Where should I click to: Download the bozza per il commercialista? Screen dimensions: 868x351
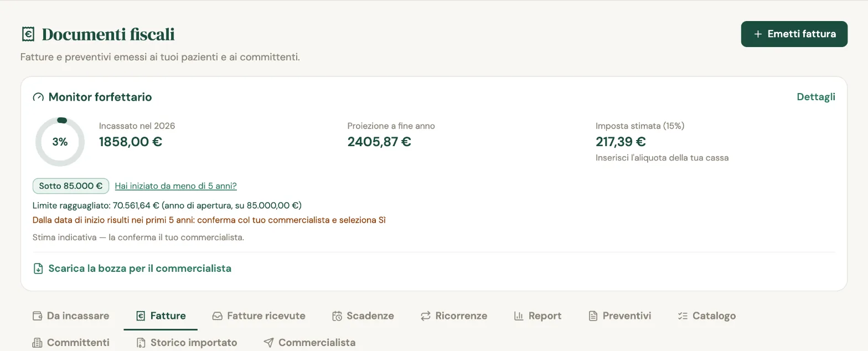[132, 269]
